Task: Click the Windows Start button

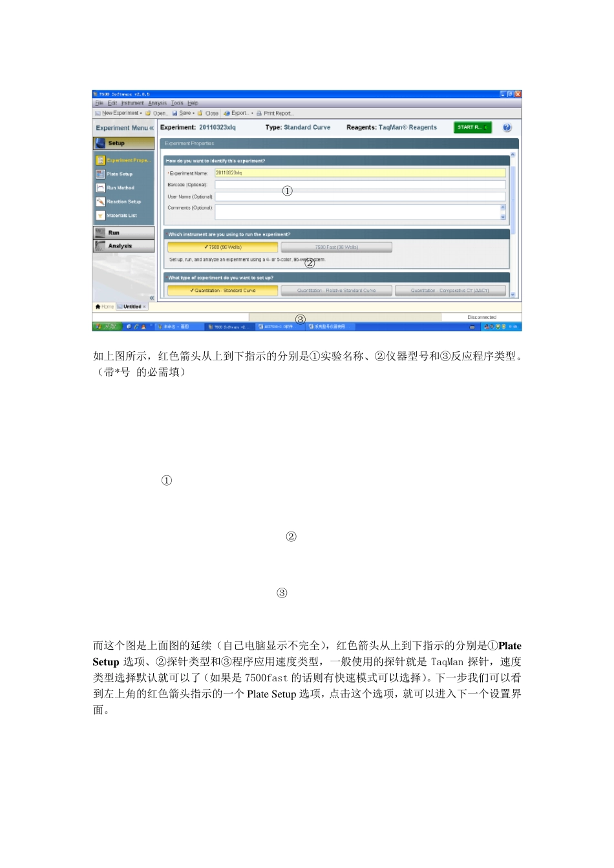Action: point(107,327)
